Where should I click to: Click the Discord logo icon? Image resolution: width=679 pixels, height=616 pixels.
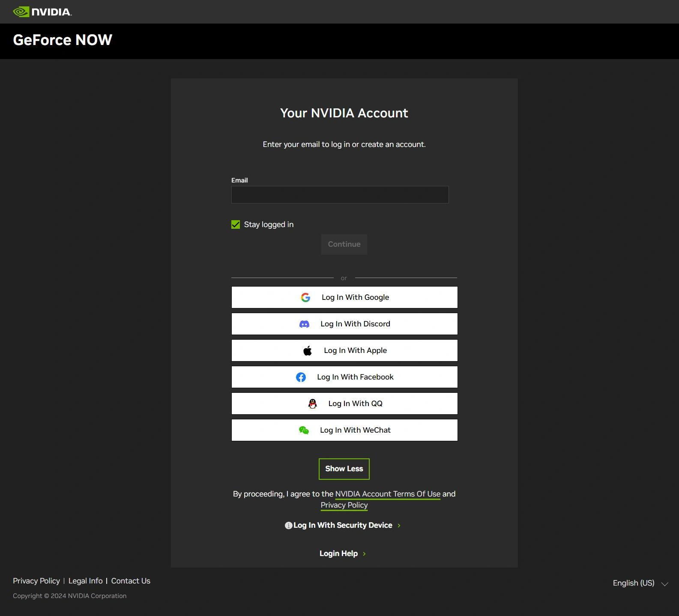pos(304,324)
